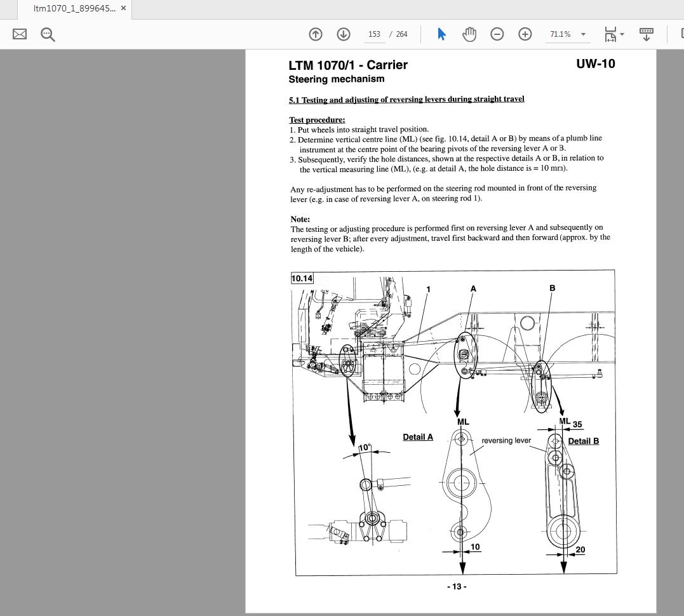Click the zoom level field showing 71.1%
The image size is (684, 616).
coord(561,34)
